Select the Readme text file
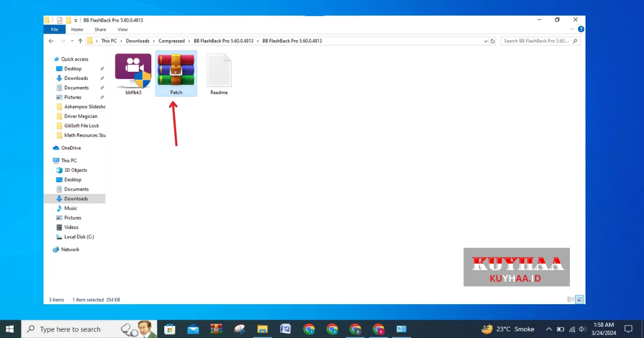 click(218, 74)
